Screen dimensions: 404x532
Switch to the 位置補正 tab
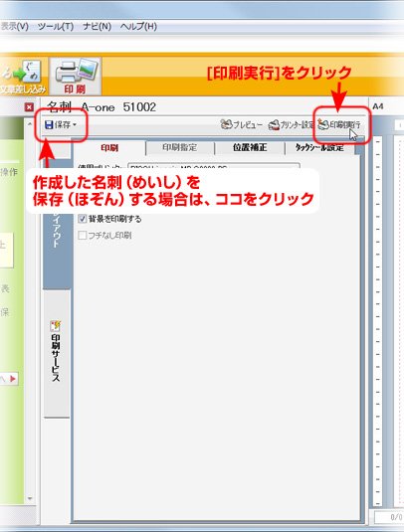(x=250, y=148)
